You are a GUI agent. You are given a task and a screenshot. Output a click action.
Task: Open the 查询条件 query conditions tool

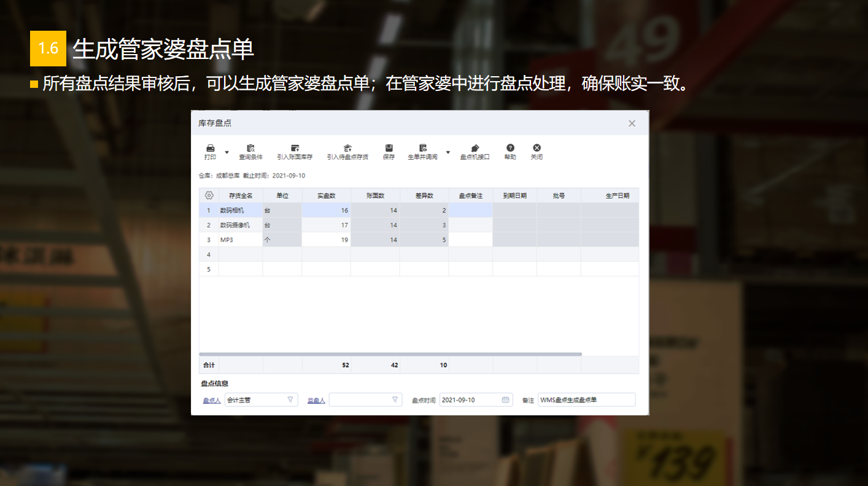coord(250,149)
